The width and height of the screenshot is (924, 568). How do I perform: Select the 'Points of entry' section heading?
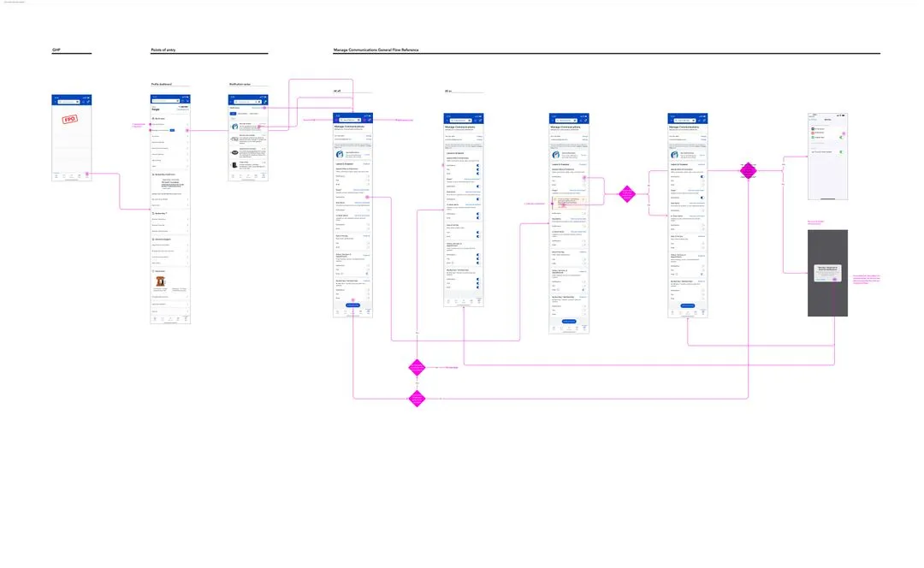click(163, 50)
